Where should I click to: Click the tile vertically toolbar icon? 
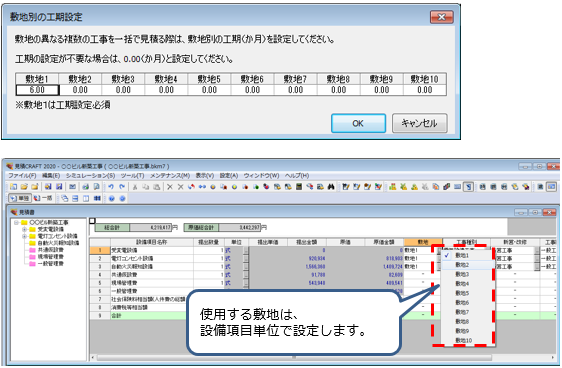pyautogui.click(x=86, y=198)
